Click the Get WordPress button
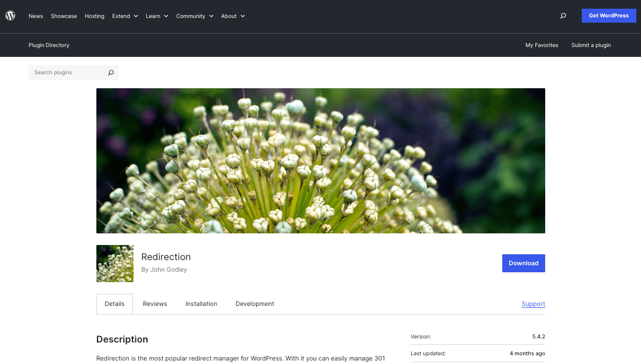 [x=608, y=16]
